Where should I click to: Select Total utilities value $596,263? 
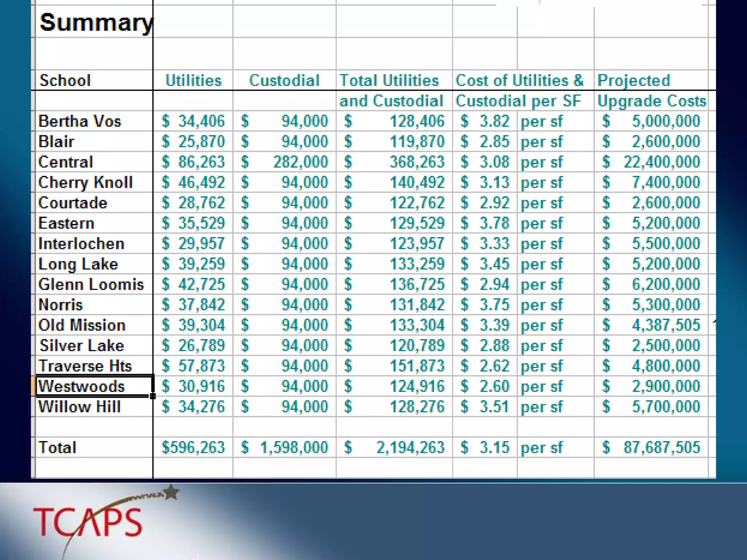point(193,447)
